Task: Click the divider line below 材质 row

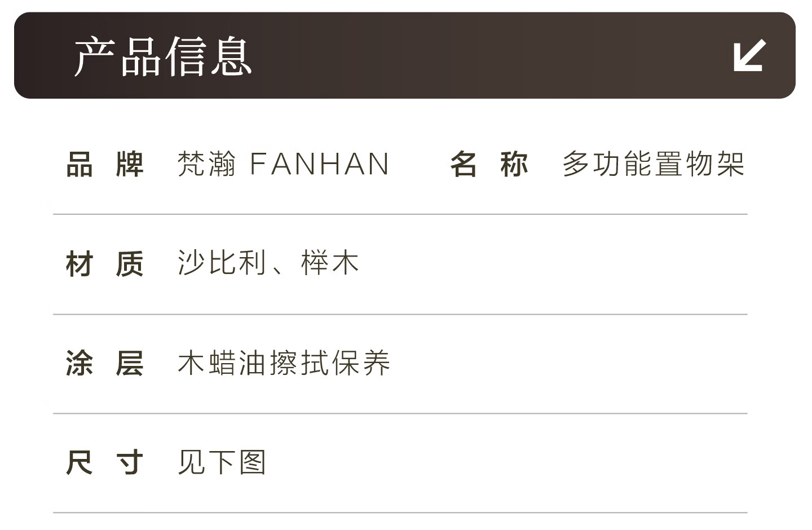Action: point(400,314)
